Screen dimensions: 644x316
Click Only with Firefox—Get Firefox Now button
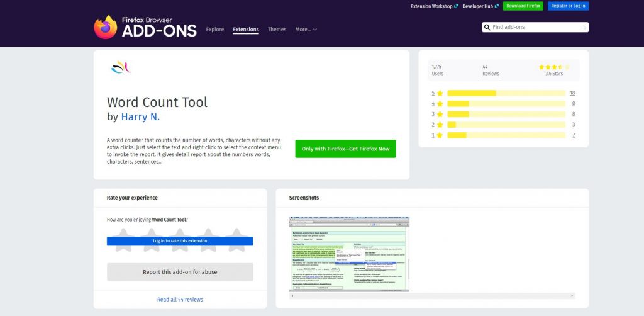[x=345, y=149]
